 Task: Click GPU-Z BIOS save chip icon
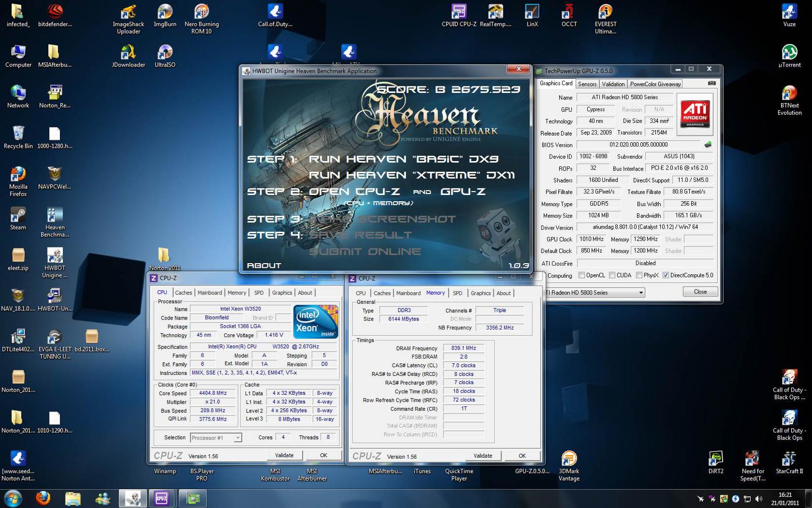(x=708, y=145)
